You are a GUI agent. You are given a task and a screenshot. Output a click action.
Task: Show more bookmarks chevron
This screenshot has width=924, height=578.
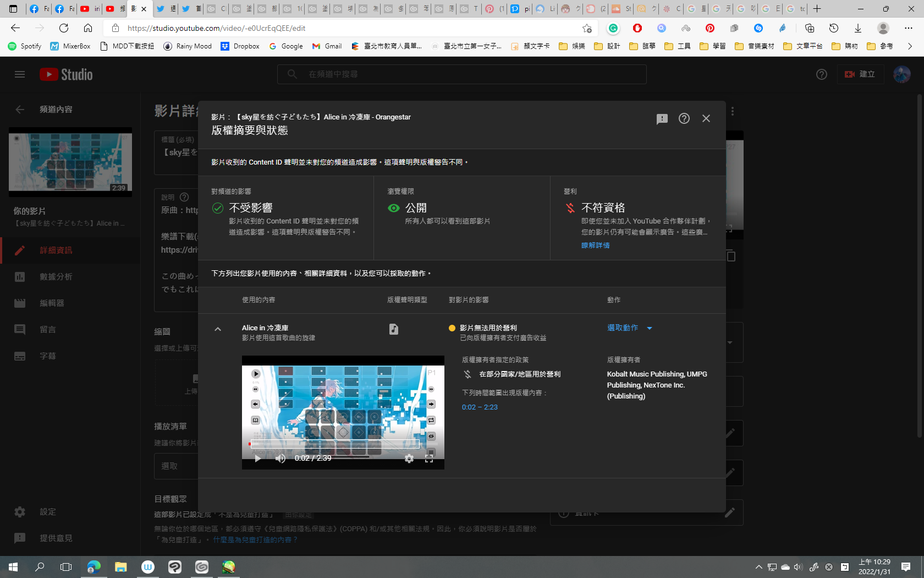click(910, 46)
